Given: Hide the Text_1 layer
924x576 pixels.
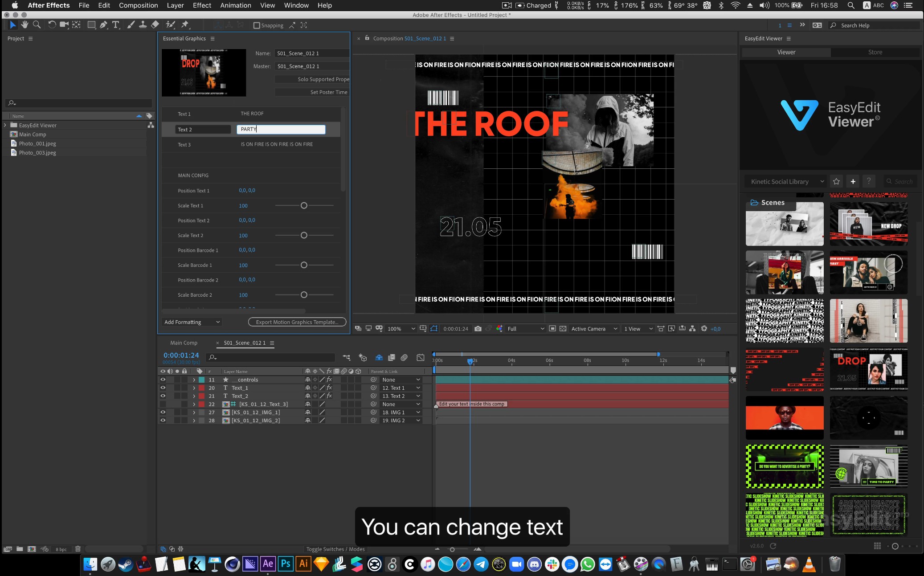Looking at the screenshot, I should pos(163,388).
